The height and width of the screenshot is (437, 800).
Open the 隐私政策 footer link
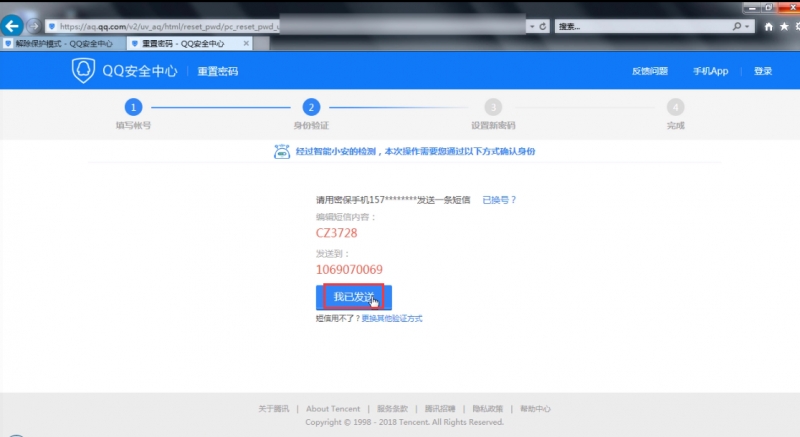click(487, 408)
